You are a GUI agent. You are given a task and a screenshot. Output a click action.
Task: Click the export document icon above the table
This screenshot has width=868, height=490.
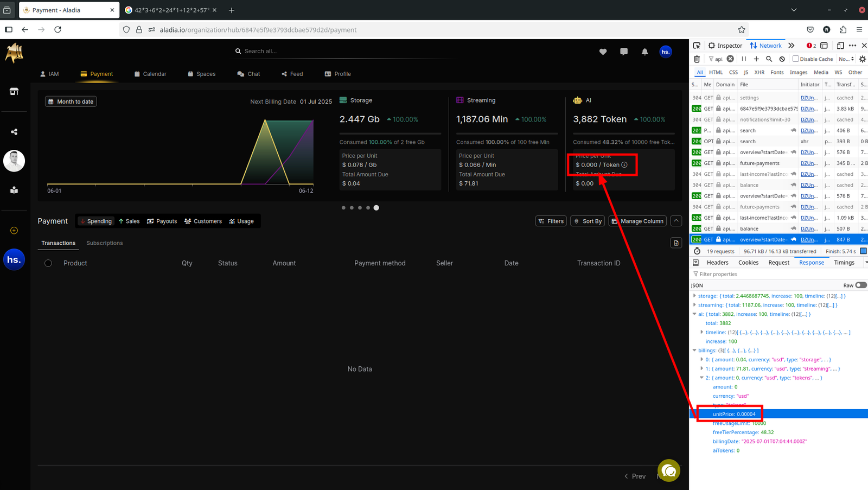coord(676,243)
